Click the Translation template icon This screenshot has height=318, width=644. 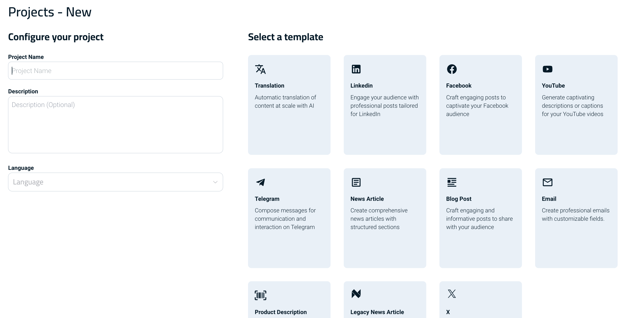(260, 69)
